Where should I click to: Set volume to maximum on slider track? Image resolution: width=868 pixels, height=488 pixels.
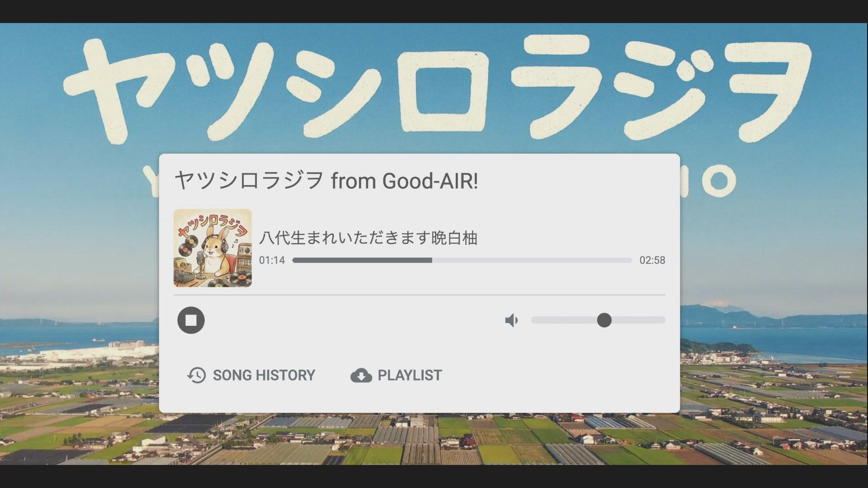coord(663,320)
